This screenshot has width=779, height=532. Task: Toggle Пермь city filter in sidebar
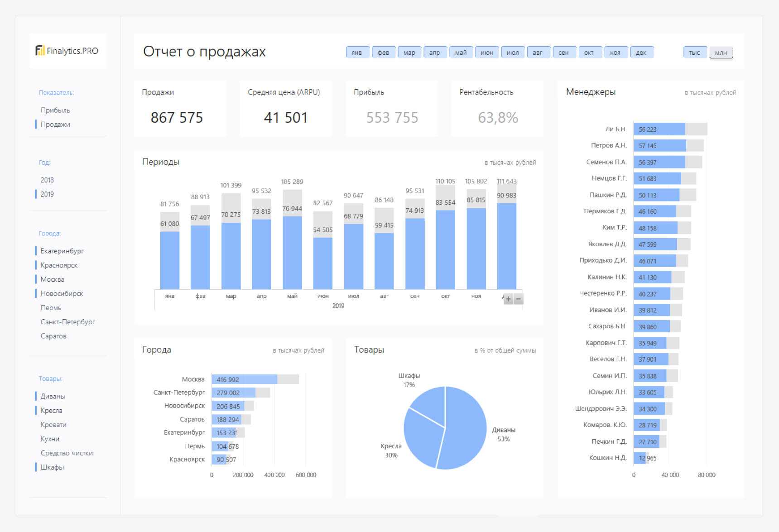51,307
